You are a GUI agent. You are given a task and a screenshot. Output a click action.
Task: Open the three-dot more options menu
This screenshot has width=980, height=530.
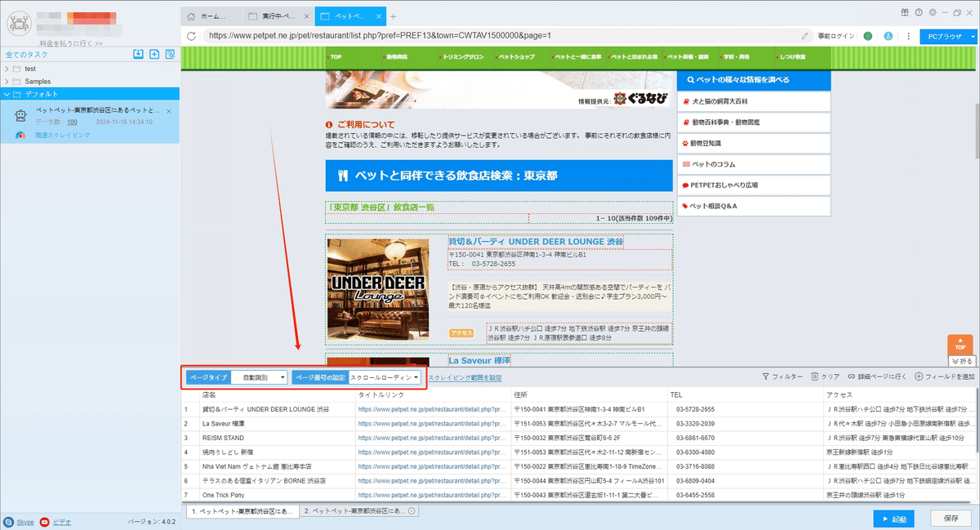pyautogui.click(x=908, y=36)
